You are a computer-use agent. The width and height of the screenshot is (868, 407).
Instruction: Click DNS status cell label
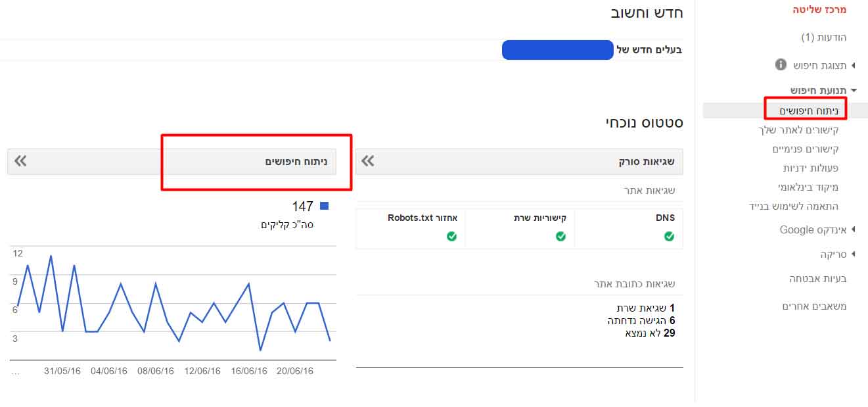coord(666,218)
